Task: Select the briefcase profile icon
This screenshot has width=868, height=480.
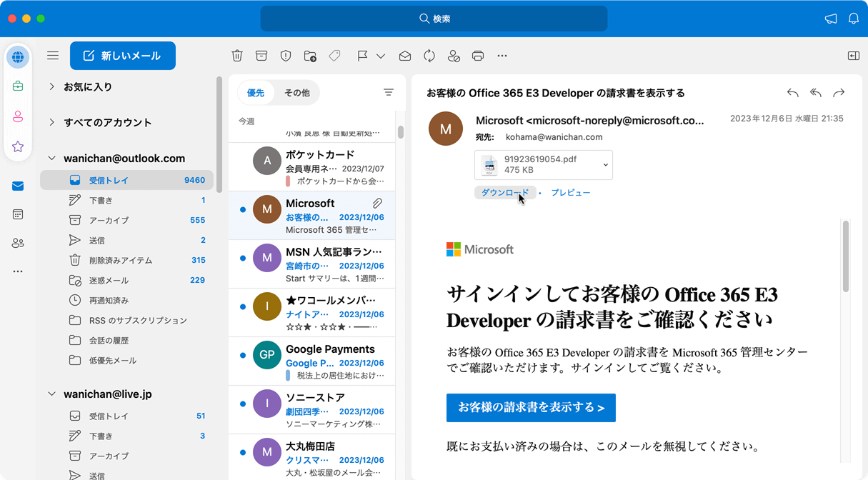Action: (x=18, y=86)
